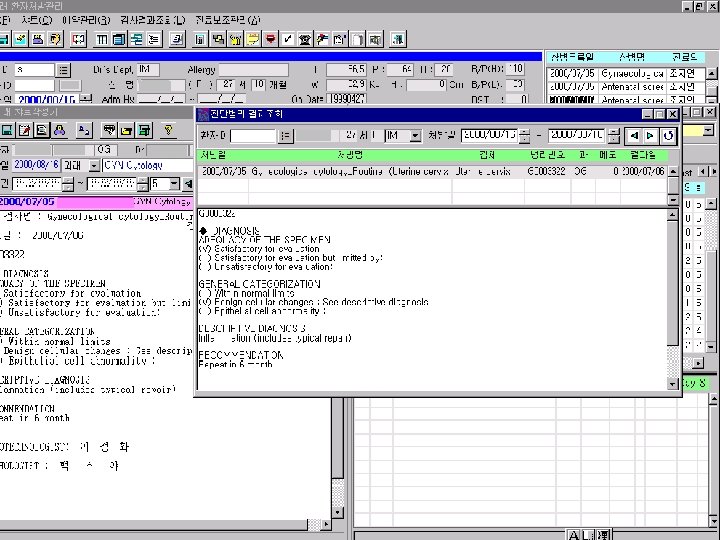Click the end date spinner in result dialog
The width and height of the screenshot is (720, 540).
[x=614, y=135]
